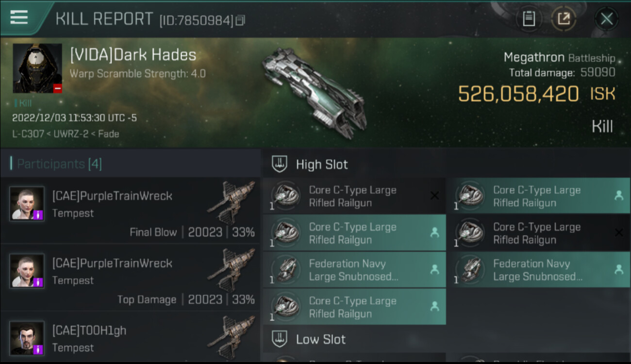
Task: Select PurpleTrainWreck Final Blow entry
Action: 130,211
